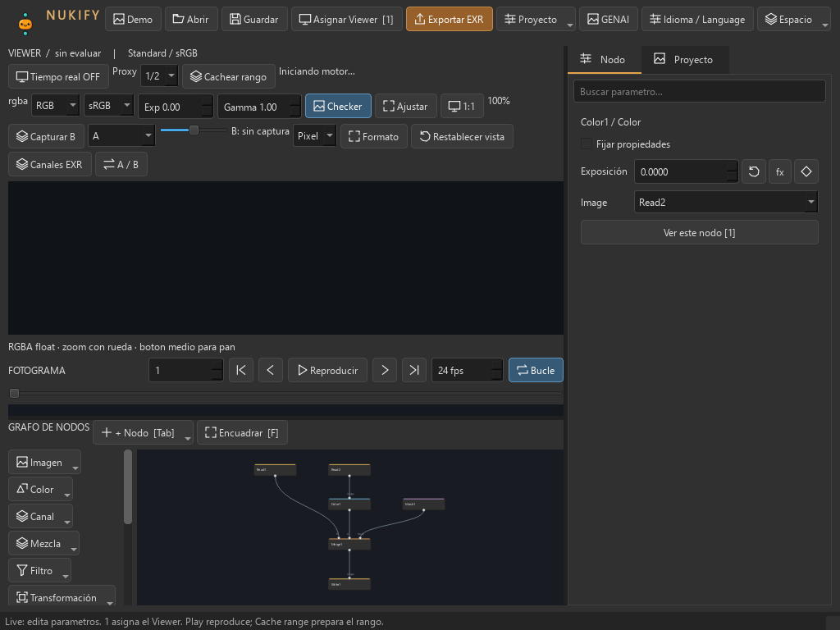Cache the range with Cachear rango
The width and height of the screenshot is (840, 630).
[229, 76]
